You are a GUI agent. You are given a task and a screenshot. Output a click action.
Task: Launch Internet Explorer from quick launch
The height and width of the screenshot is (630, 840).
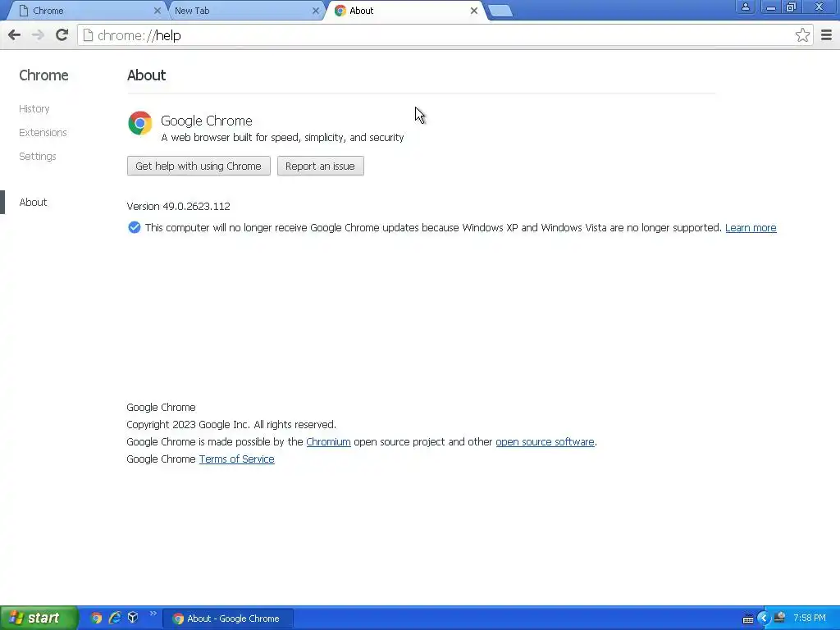click(x=115, y=619)
